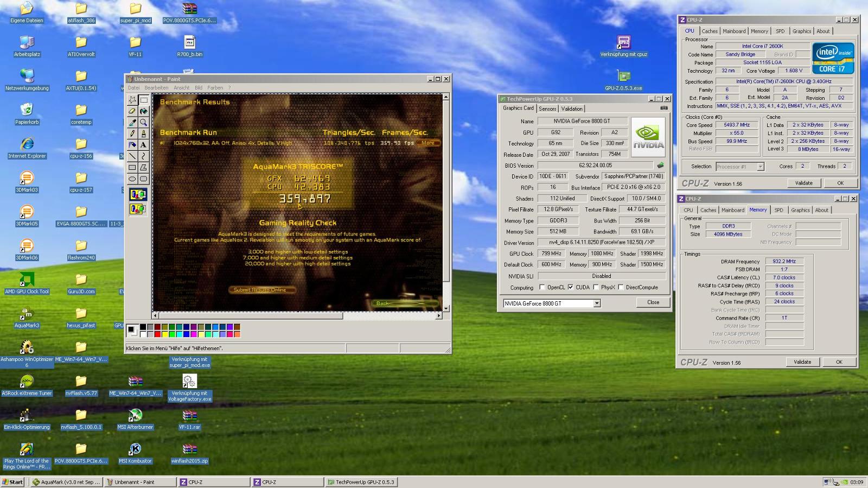Choose the Rounded Rectangle tool

[x=143, y=179]
